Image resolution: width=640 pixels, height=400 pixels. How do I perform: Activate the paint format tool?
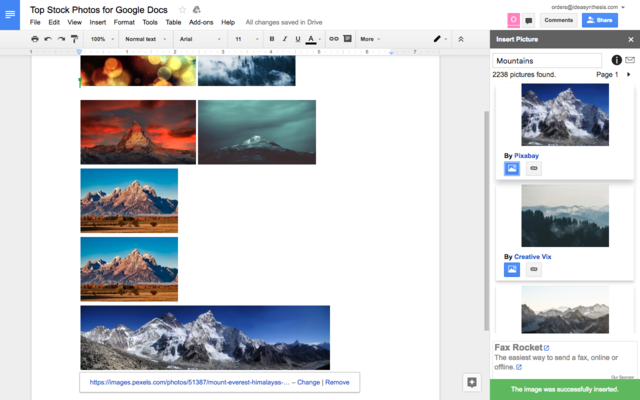[74, 39]
